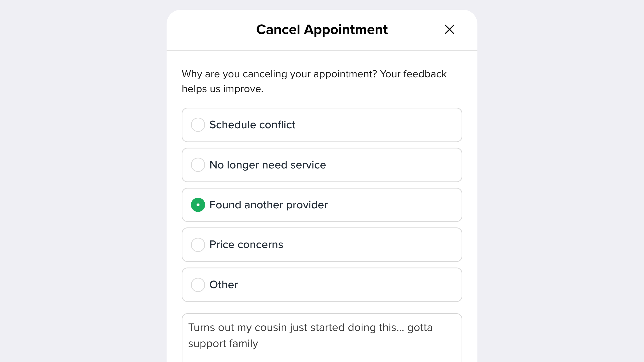Close the Cancel Appointment dialog
Image resolution: width=644 pixels, height=362 pixels.
pos(449,29)
